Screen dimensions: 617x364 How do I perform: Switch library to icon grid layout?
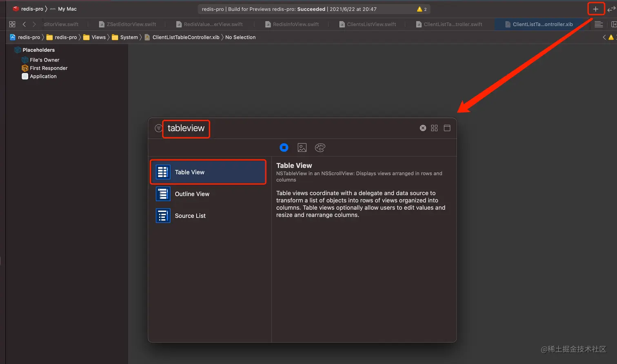click(x=434, y=128)
